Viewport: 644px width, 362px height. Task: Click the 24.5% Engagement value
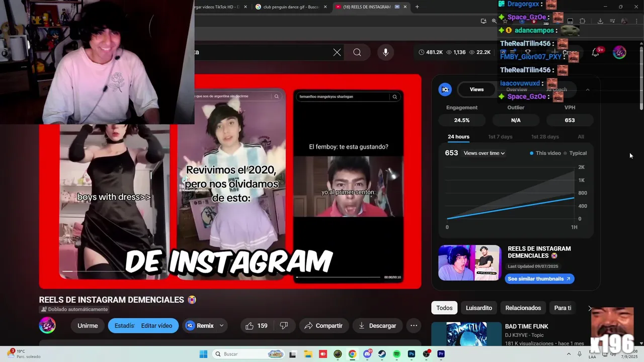tap(462, 120)
